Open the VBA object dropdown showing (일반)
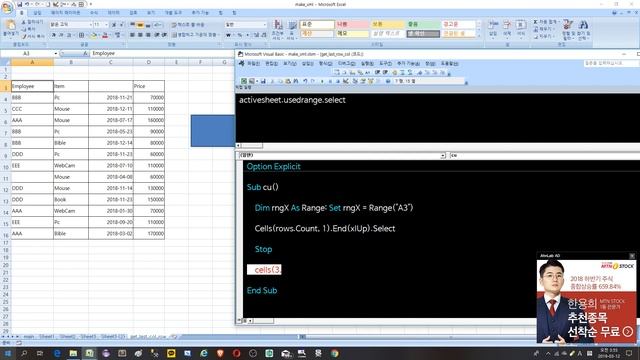The width and height of the screenshot is (640, 360). tap(443, 156)
